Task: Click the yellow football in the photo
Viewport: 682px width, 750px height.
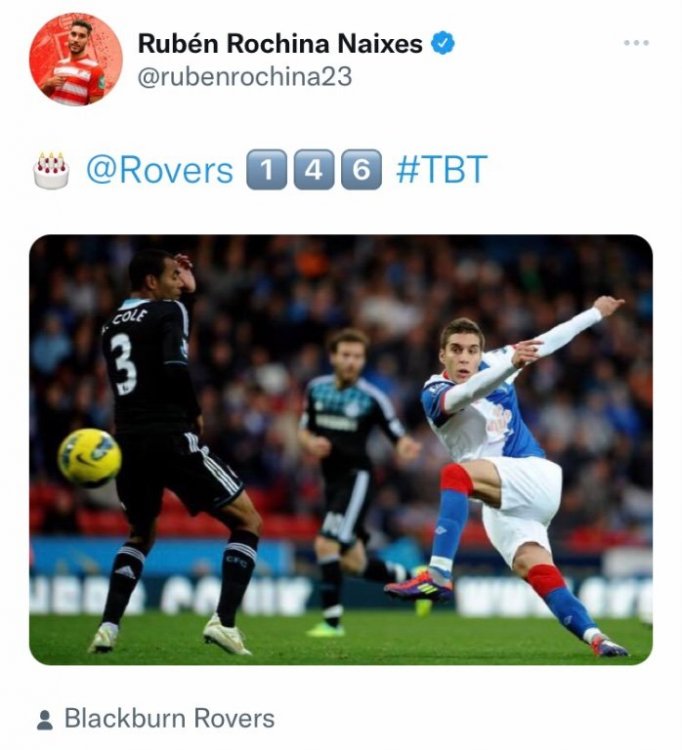Action: point(89,458)
